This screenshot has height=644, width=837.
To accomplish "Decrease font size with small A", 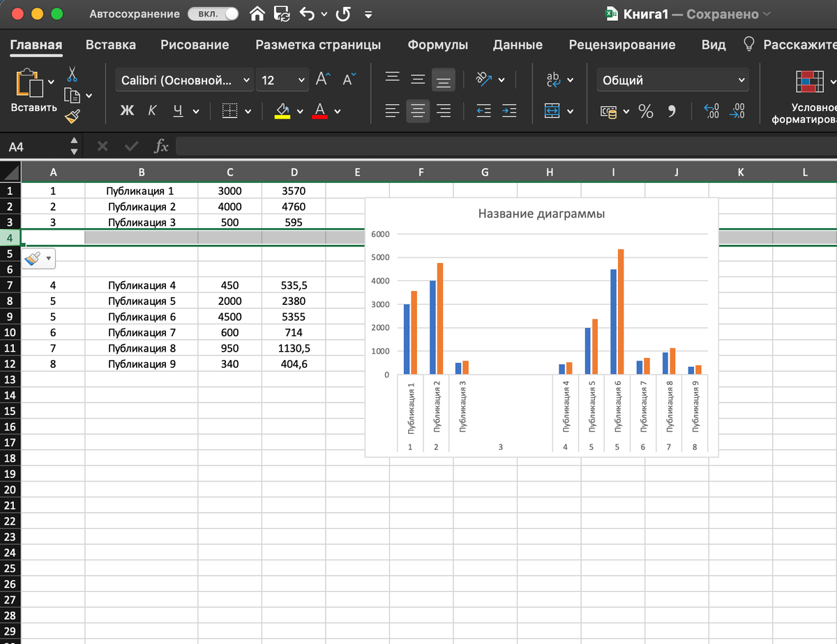I will click(349, 80).
